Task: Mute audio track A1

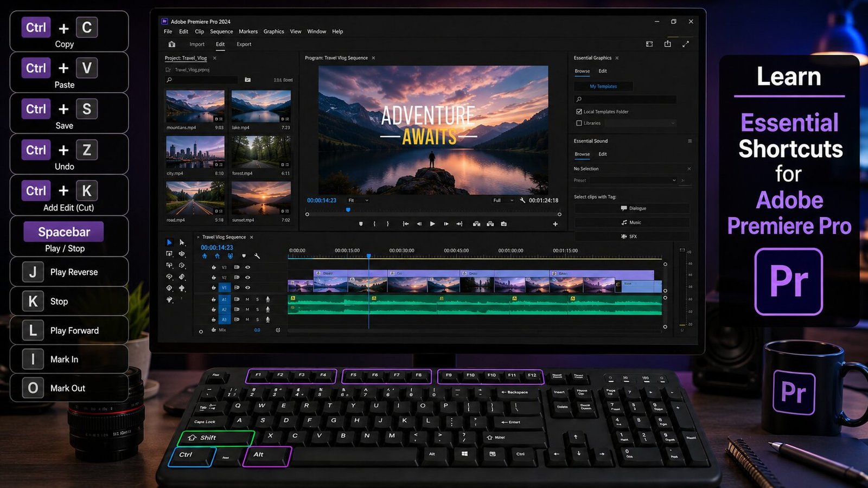Action: tap(247, 299)
